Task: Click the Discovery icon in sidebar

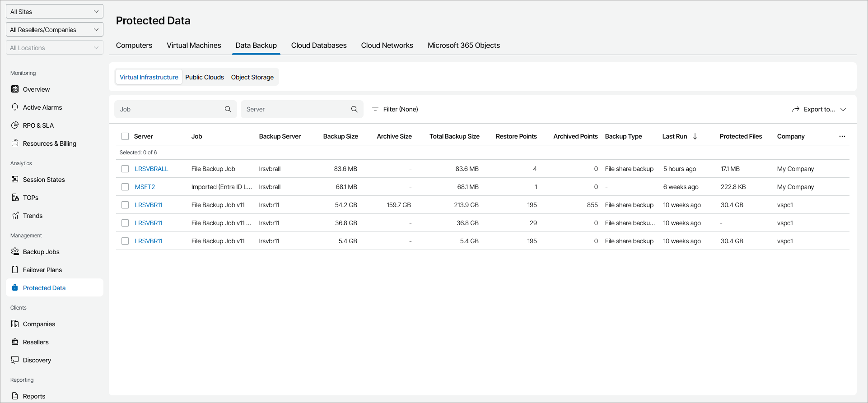Action: coord(15,360)
